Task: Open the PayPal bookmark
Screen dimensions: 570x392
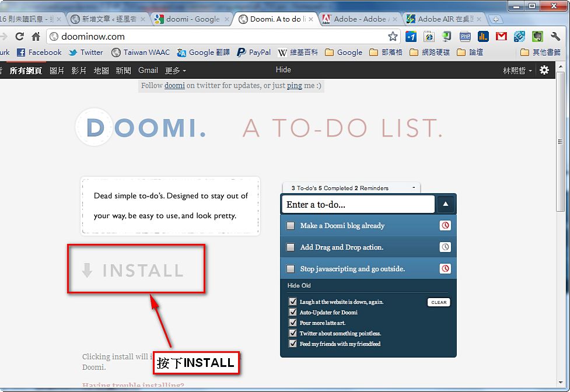Action: pyautogui.click(x=254, y=52)
